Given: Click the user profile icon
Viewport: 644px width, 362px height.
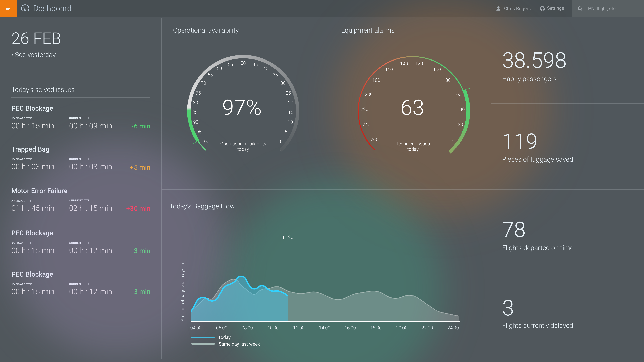Looking at the screenshot, I should coord(498,8).
